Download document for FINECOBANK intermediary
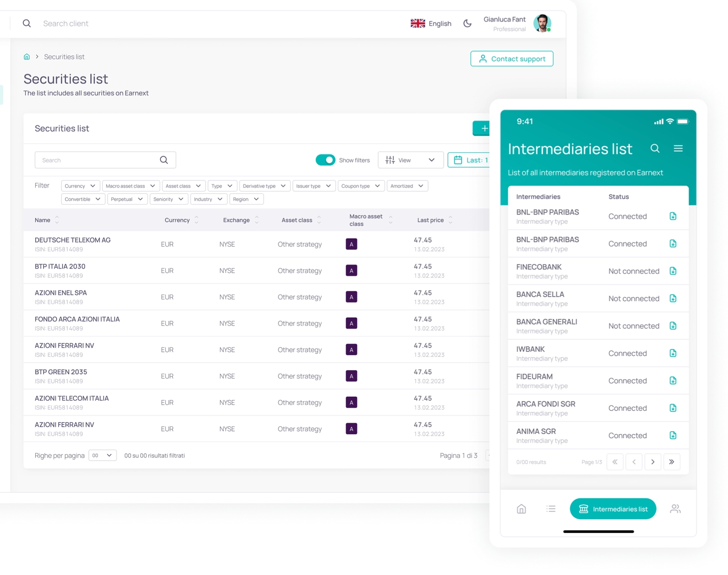This screenshot has width=728, height=575. tap(673, 271)
